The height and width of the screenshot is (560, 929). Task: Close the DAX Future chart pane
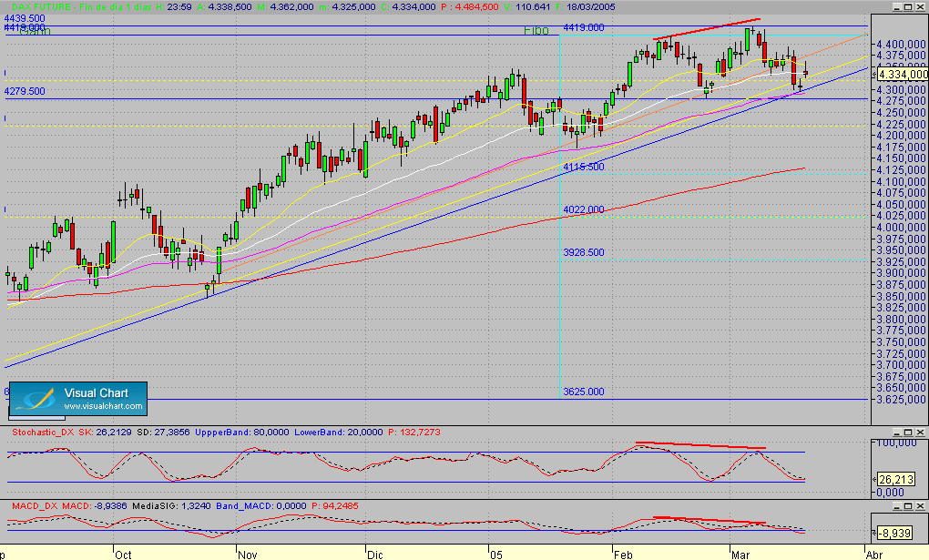click(x=920, y=7)
